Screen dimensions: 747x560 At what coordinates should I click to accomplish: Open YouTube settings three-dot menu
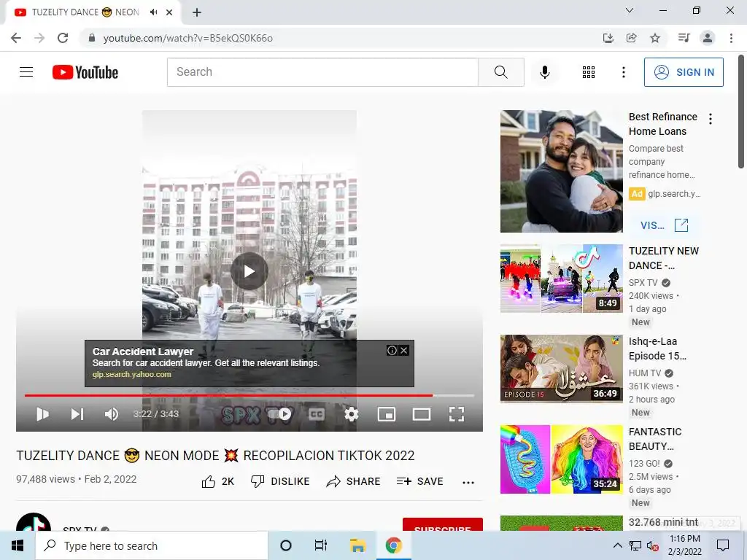point(623,72)
